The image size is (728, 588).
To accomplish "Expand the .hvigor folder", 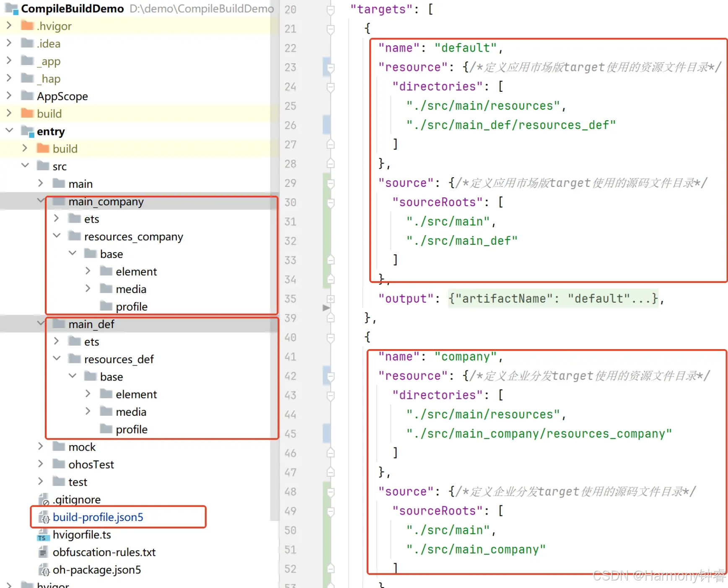I will pyautogui.click(x=9, y=26).
